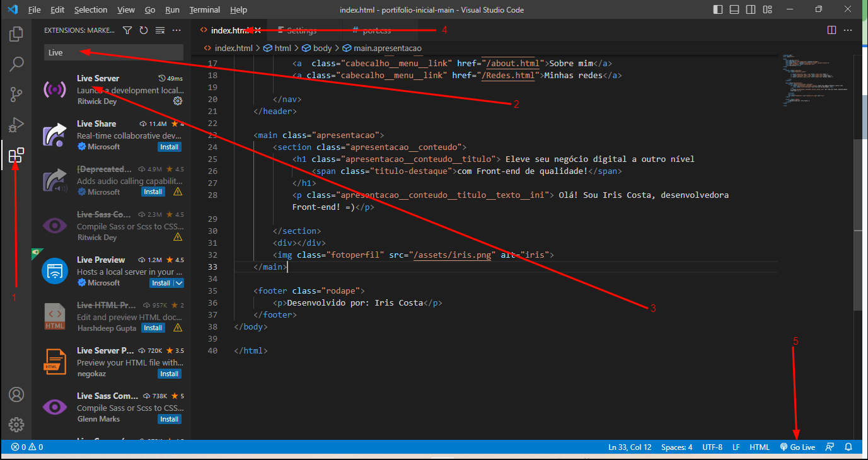Close the index.html tab
This screenshot has width=868, height=460.
click(257, 30)
